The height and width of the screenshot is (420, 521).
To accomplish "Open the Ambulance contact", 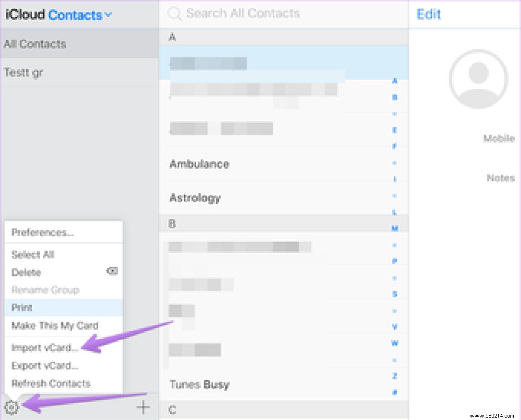I will tap(199, 164).
